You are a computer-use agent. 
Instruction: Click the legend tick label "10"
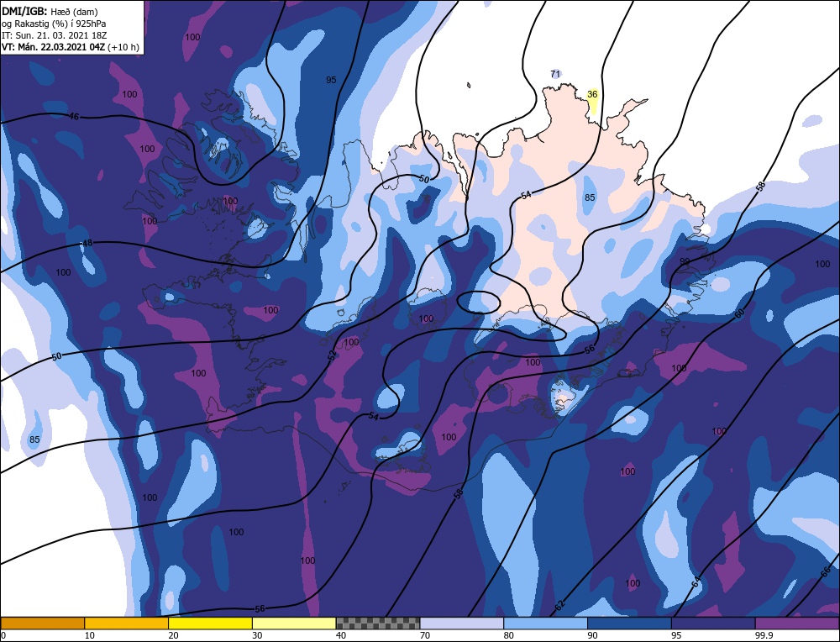90,635
